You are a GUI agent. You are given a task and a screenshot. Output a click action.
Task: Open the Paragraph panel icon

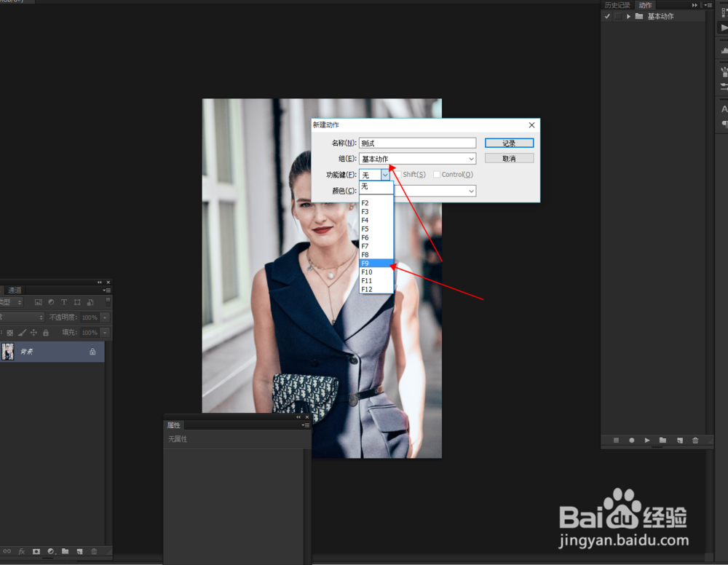[x=724, y=124]
